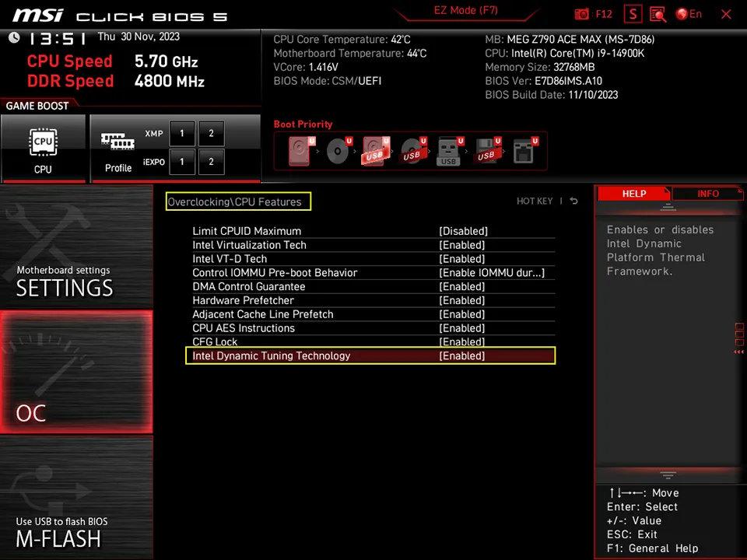Open the Intel Dynamic Tuning Technology value dropdown

(461, 355)
